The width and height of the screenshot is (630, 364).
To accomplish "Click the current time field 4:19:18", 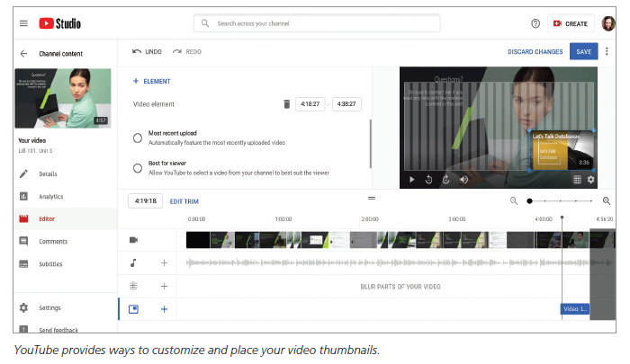I will point(146,201).
